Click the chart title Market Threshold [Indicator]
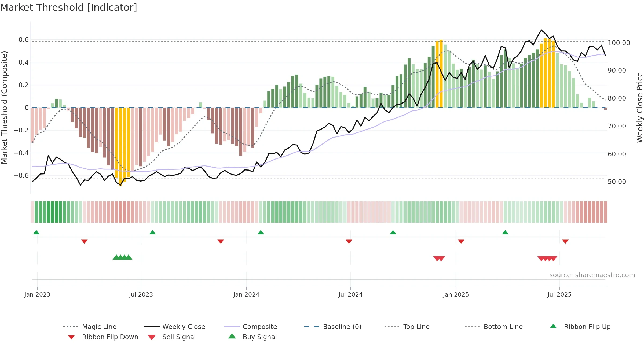This screenshot has width=644, height=362. point(69,8)
